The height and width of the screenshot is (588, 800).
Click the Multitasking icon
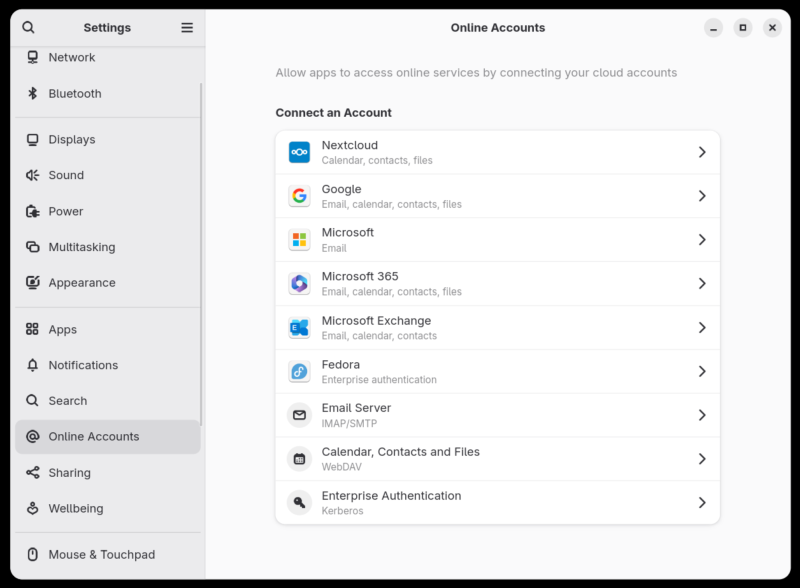pyautogui.click(x=33, y=247)
